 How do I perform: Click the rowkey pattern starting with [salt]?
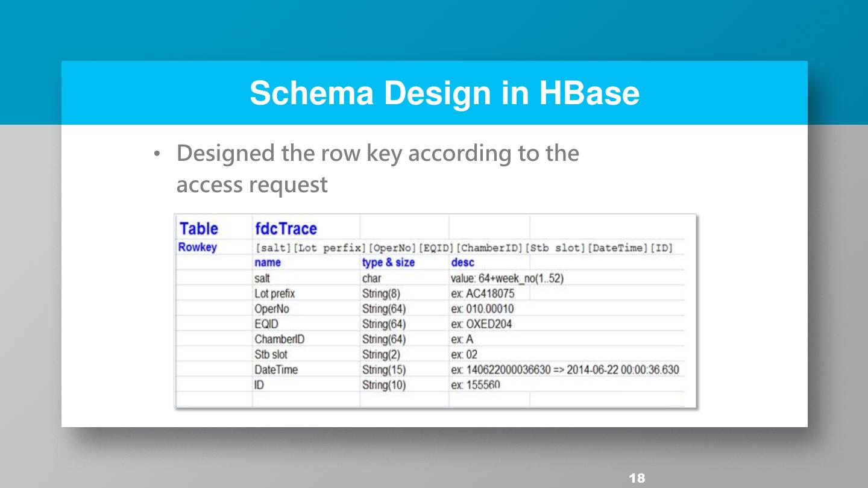tap(464, 248)
